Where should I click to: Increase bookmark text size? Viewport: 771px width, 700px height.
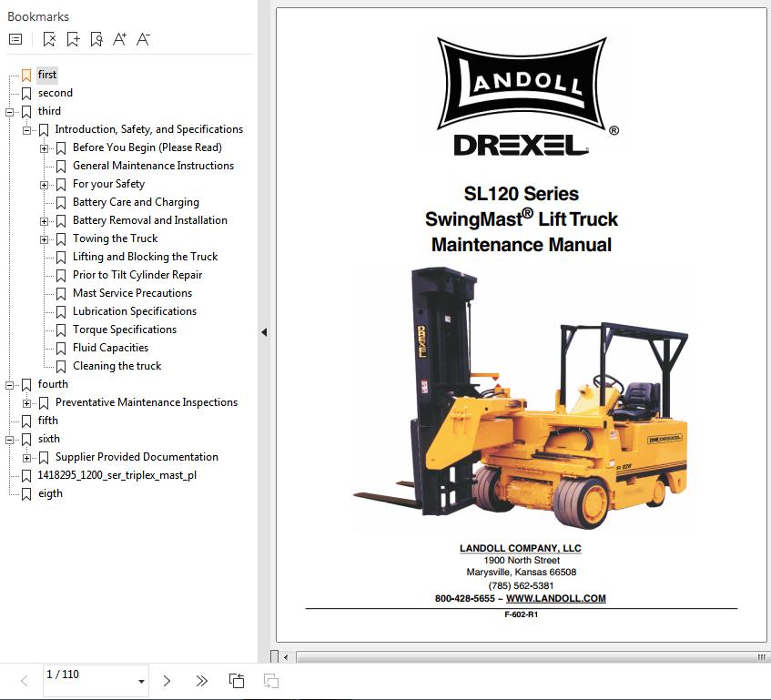tap(119, 39)
